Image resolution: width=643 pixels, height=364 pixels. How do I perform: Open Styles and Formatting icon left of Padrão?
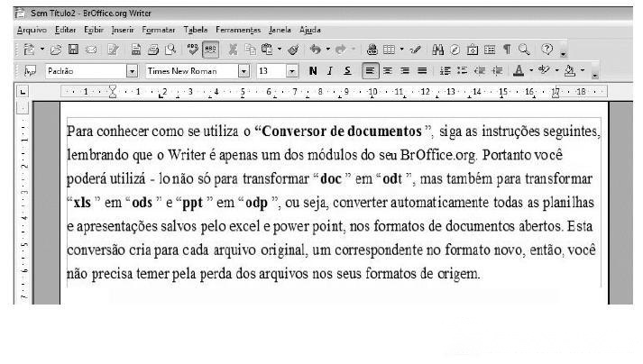pos(30,71)
